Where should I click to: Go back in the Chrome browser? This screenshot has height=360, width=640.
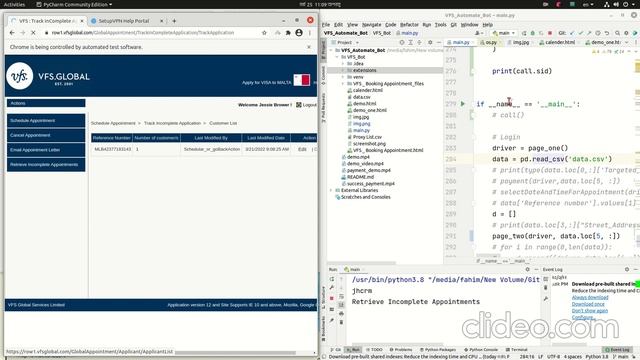[12, 33]
